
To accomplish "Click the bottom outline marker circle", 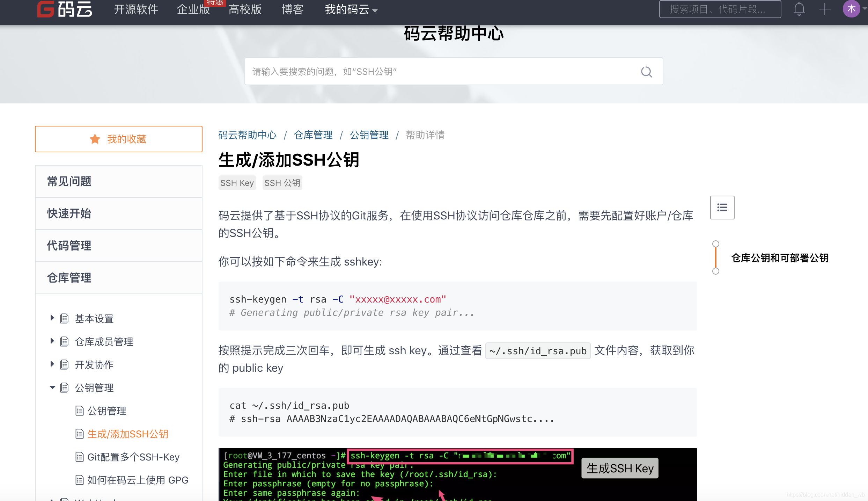I will (716, 271).
